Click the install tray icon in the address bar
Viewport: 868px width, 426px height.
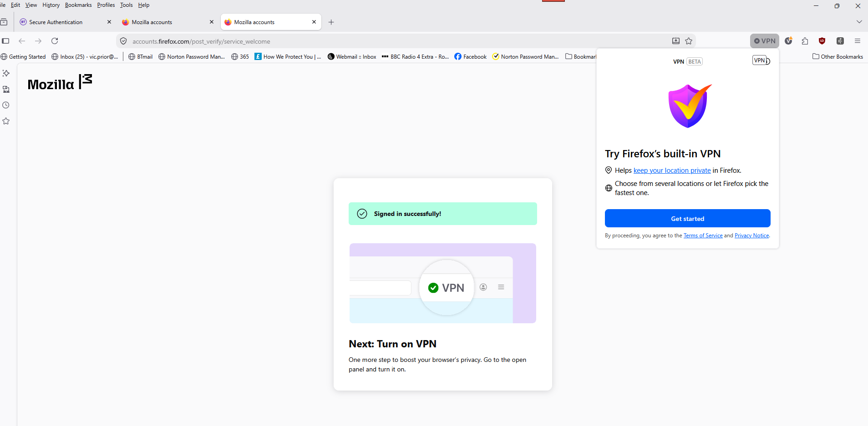click(x=676, y=41)
